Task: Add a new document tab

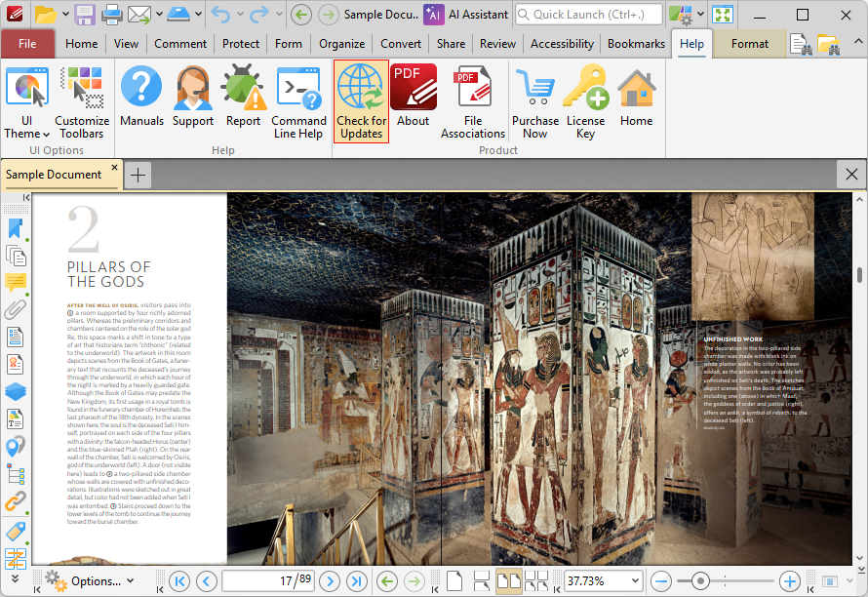Action: (138, 175)
